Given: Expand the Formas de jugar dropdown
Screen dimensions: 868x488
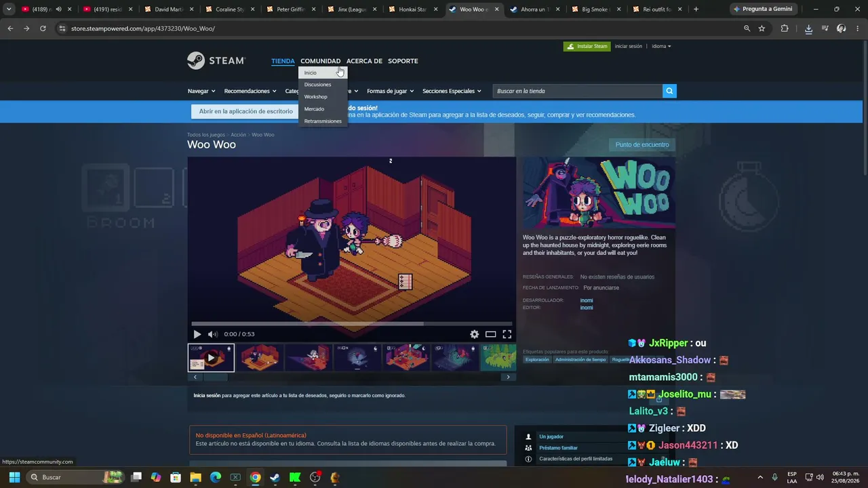Looking at the screenshot, I should click(x=391, y=91).
